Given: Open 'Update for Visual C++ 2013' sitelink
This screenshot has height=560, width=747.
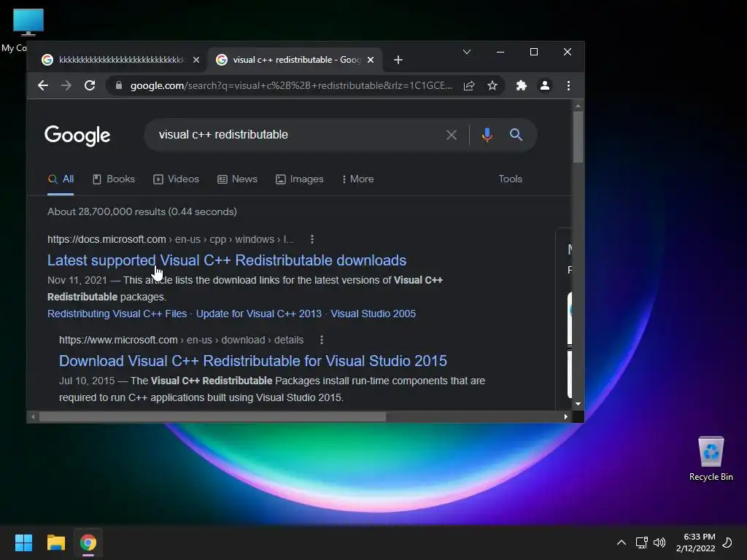Looking at the screenshot, I should coord(259,314).
